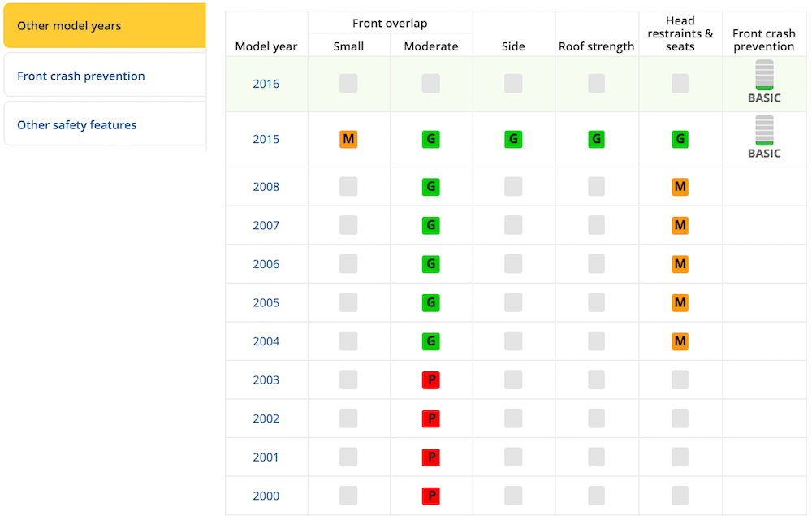Click the 2008 head restraints M rating icon
The width and height of the screenshot is (812, 516).
point(680,187)
